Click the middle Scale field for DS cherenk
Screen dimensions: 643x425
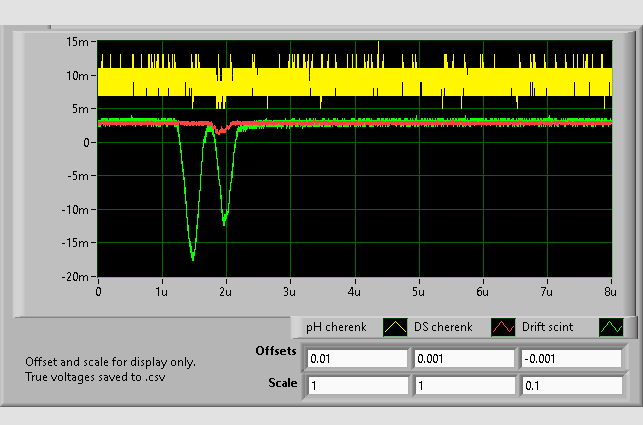pyautogui.click(x=463, y=385)
